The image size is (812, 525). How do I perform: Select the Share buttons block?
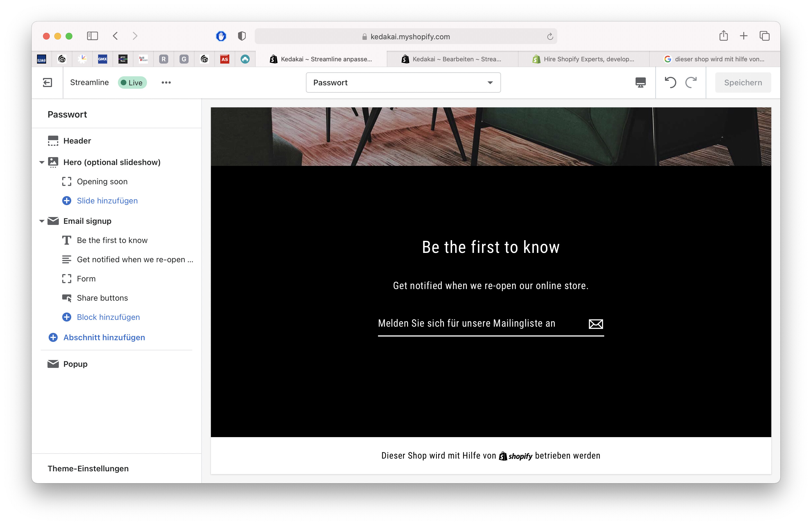point(102,298)
